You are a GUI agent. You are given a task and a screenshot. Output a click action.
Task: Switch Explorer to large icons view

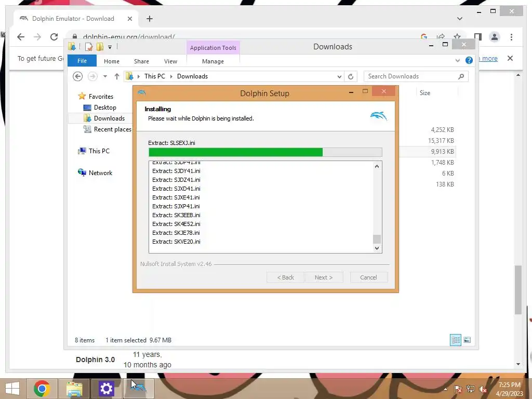pos(467,340)
